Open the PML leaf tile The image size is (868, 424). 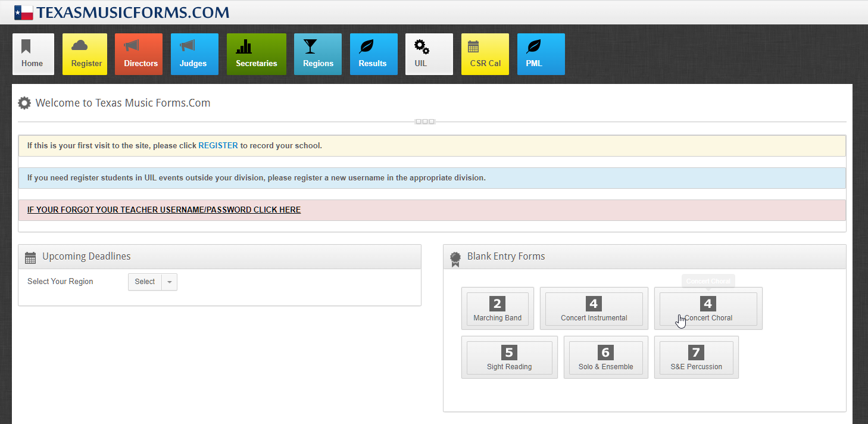pyautogui.click(x=541, y=54)
